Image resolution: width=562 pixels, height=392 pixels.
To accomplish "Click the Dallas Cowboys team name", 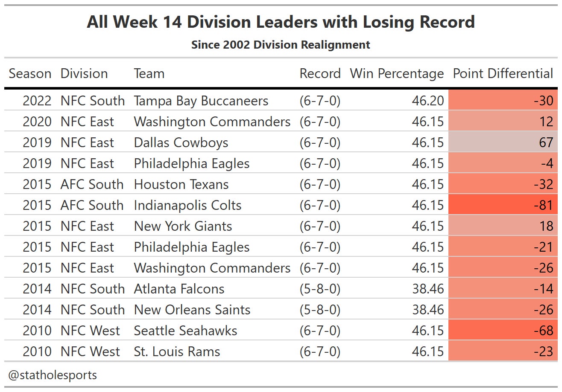I will [181, 142].
